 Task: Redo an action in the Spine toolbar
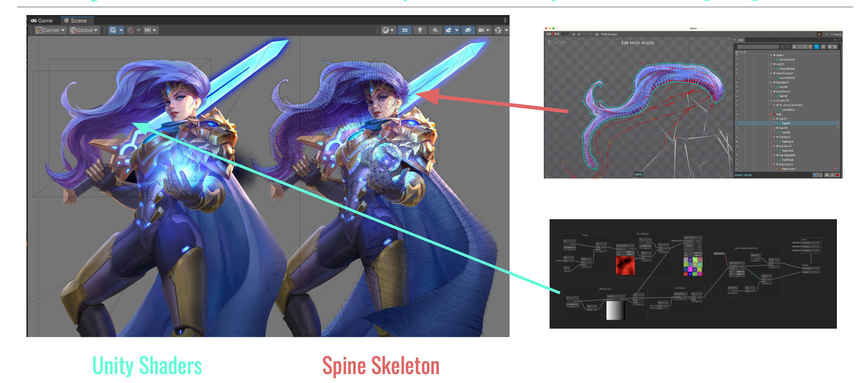click(590, 34)
